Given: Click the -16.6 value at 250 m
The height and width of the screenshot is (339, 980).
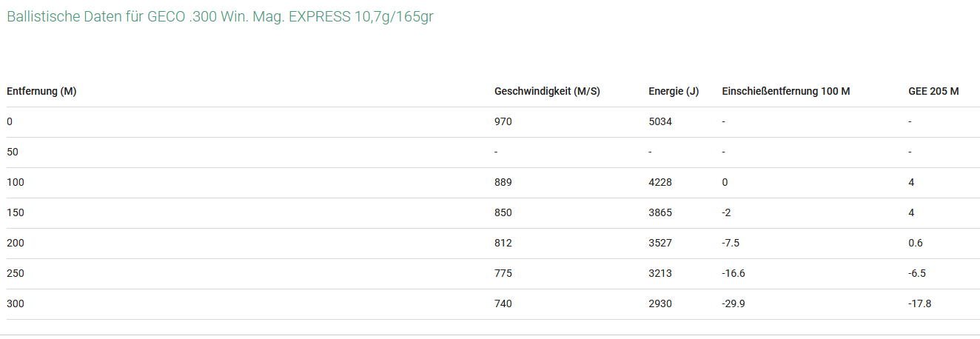Looking at the screenshot, I should 734,273.
